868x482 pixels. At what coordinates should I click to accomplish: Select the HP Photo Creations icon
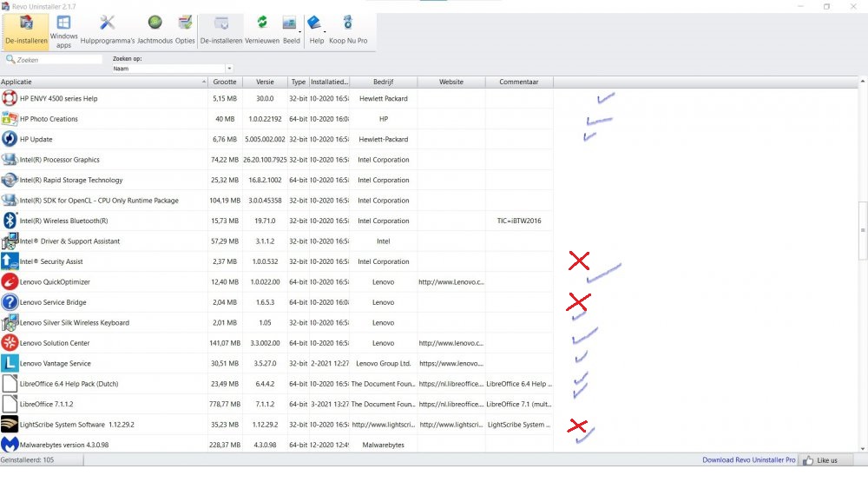pos(10,119)
